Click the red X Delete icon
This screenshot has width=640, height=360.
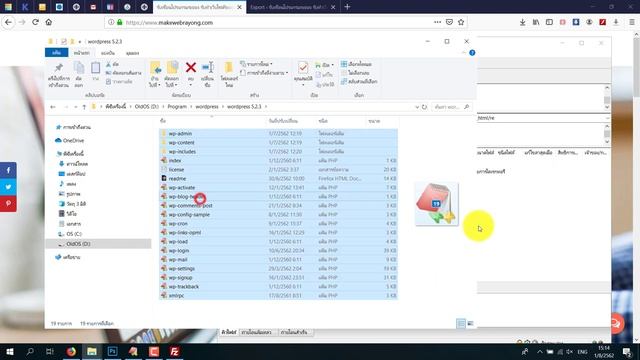(191, 67)
